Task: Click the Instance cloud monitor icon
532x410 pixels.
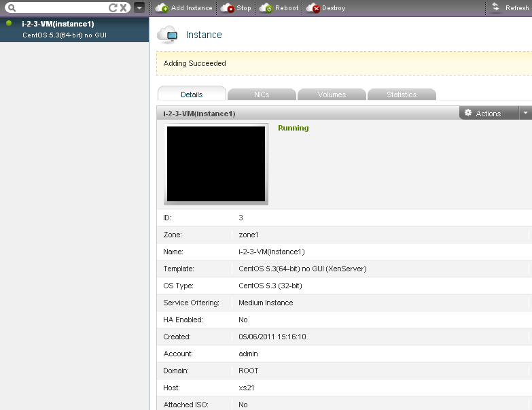Action: click(x=167, y=35)
